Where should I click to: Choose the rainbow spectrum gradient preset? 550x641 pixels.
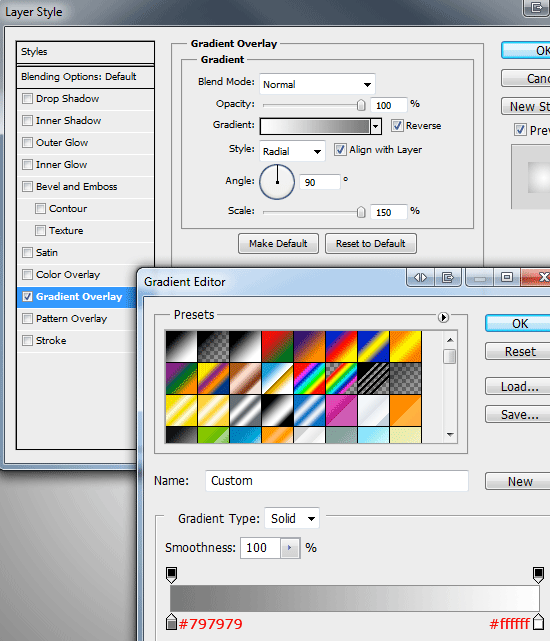click(309, 378)
